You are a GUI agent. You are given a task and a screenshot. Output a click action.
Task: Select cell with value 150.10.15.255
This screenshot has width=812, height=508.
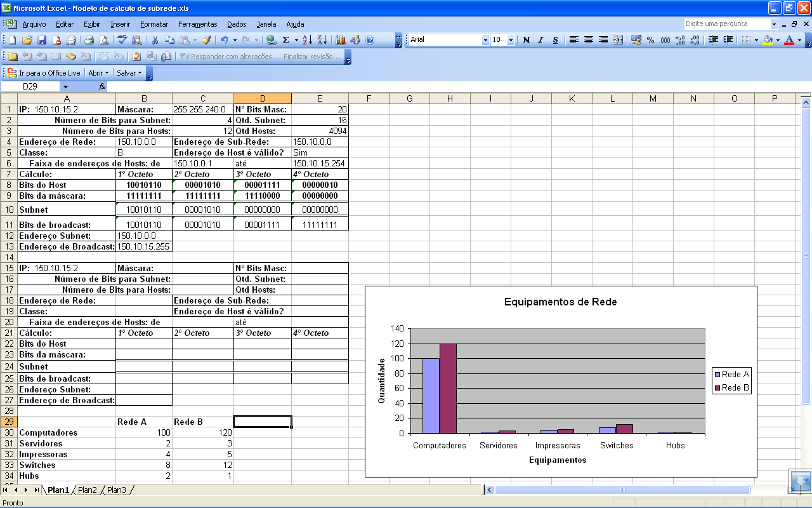pyautogui.click(x=144, y=246)
